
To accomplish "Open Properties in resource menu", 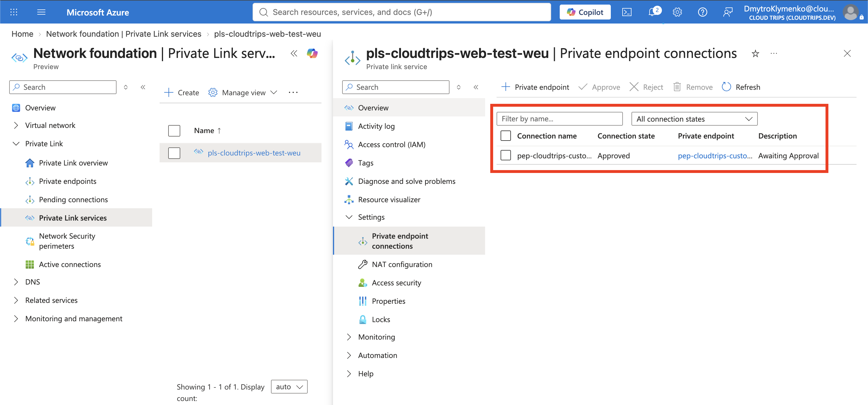I will tap(388, 301).
